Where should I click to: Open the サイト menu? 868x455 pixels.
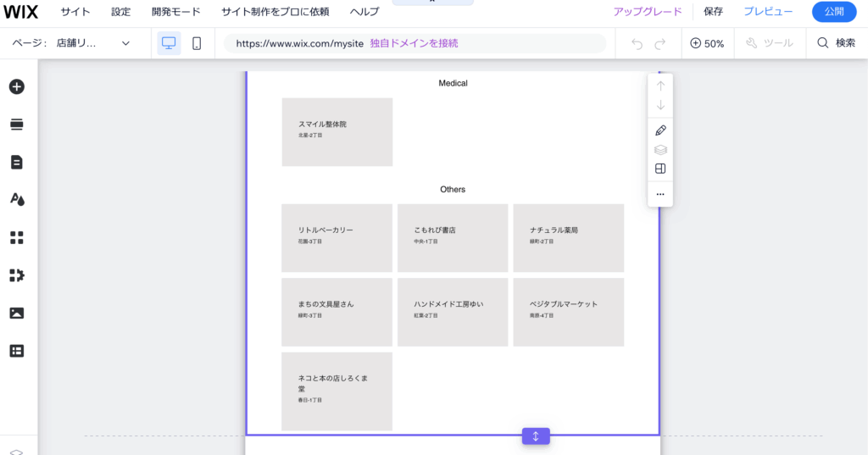pos(75,12)
